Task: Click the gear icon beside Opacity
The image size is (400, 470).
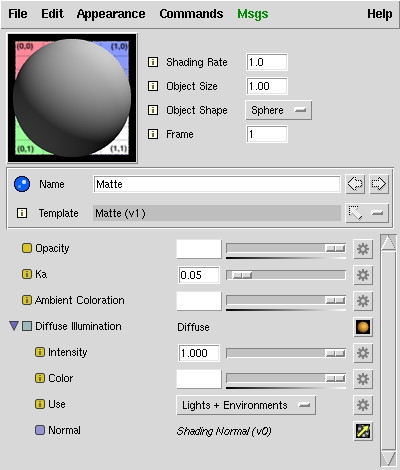Action: [363, 249]
